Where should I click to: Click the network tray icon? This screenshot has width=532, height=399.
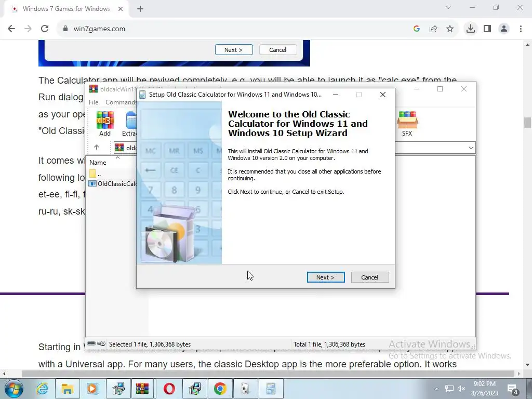[449, 389]
